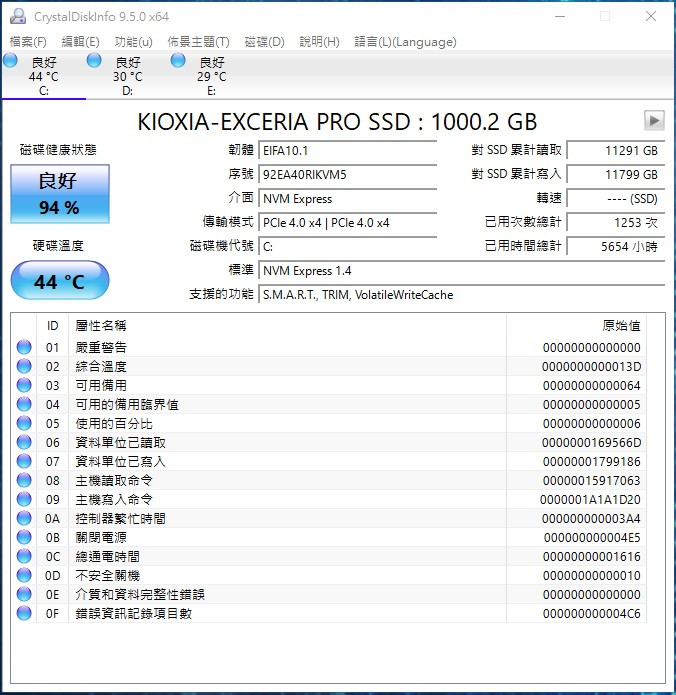Open the 佈景主題(T) menu
Viewport: 676px width, 695px height.
tap(198, 42)
